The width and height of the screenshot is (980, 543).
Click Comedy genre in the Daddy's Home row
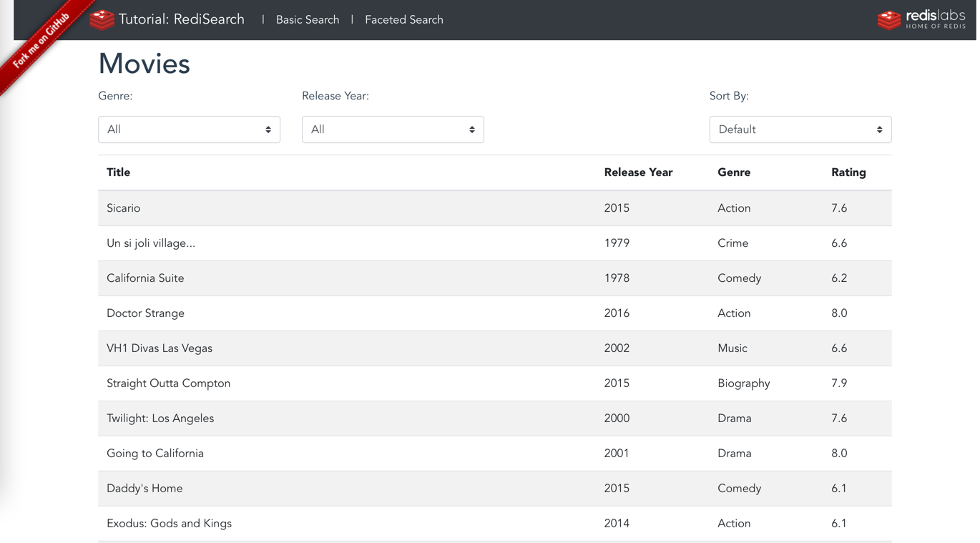(740, 489)
